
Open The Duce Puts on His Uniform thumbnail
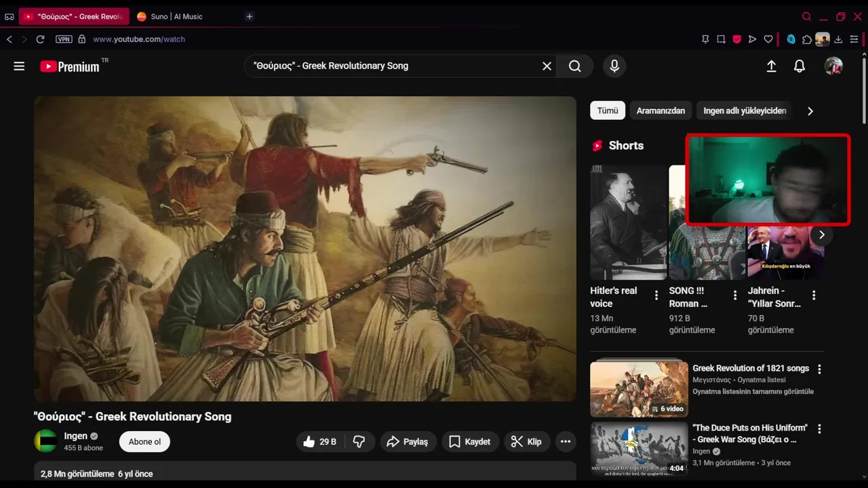639,448
